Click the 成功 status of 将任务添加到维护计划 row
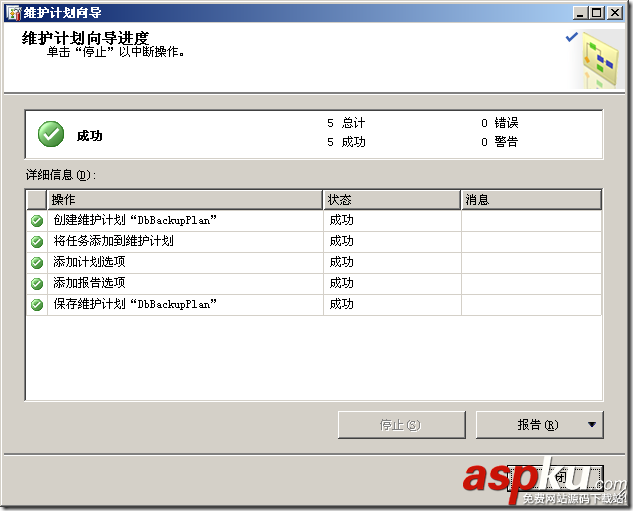The width and height of the screenshot is (633, 511). [342, 241]
